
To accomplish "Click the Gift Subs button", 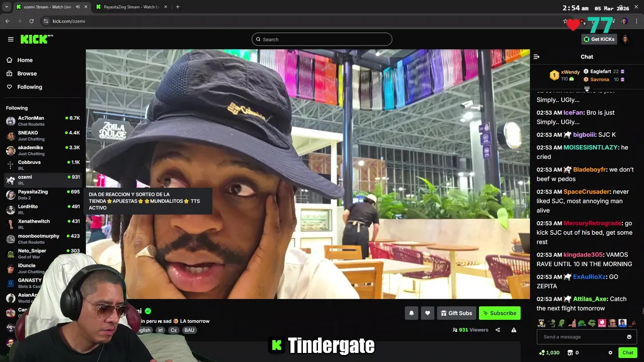I will (456, 313).
